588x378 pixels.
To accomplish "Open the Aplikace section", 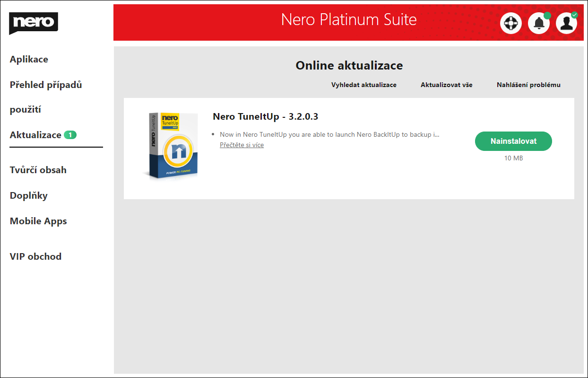I will click(29, 59).
